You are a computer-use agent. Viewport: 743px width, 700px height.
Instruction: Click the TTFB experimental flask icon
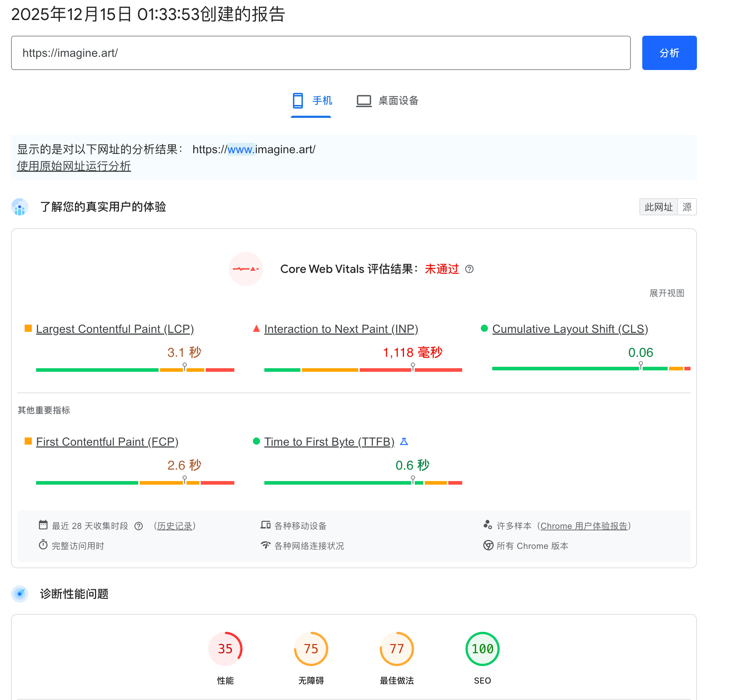404,442
